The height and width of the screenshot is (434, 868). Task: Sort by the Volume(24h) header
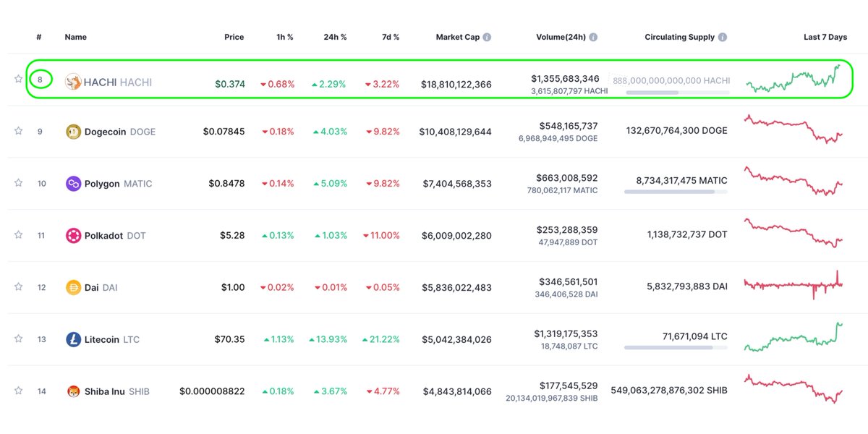[x=561, y=37]
